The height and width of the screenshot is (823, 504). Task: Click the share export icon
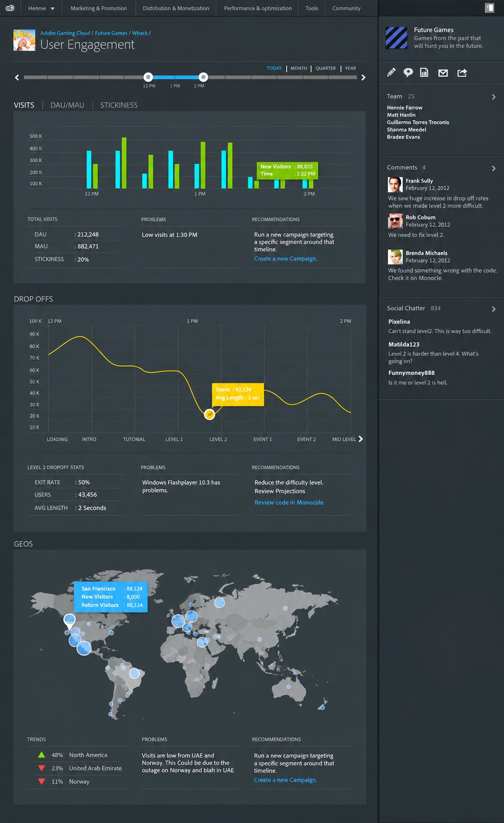[x=462, y=72]
